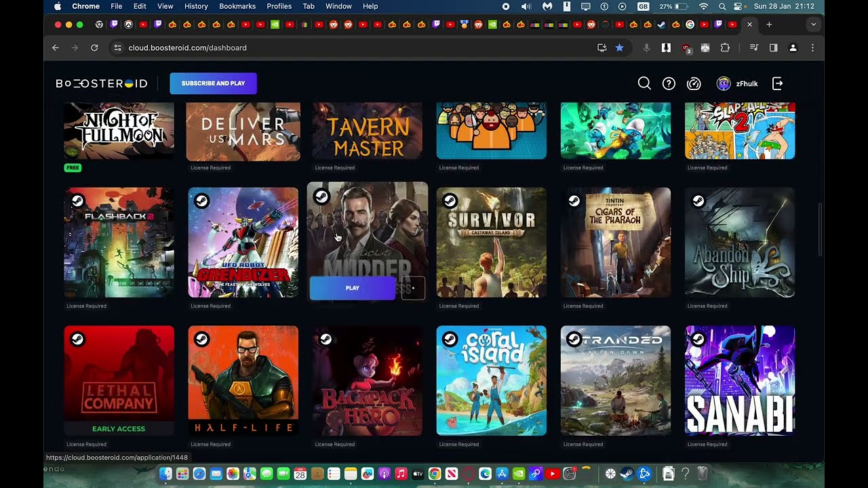The width and height of the screenshot is (868, 488).
Task: Open the Half-Life game card
Action: 243,380
